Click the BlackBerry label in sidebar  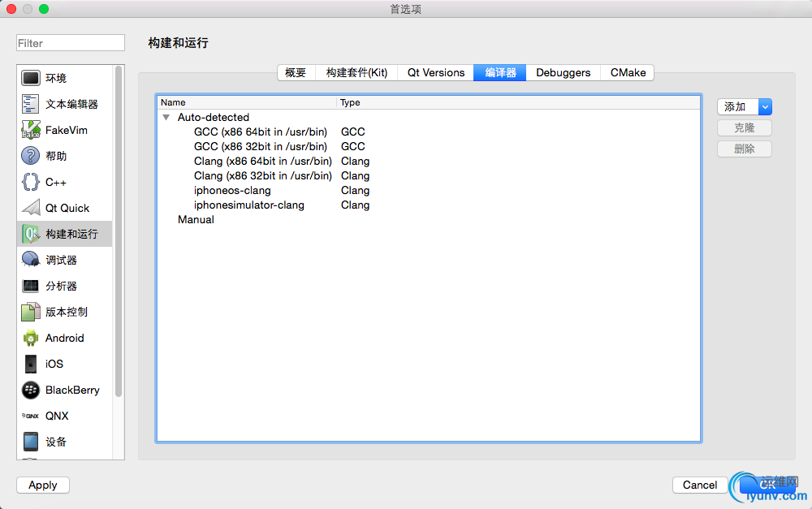pyautogui.click(x=72, y=390)
